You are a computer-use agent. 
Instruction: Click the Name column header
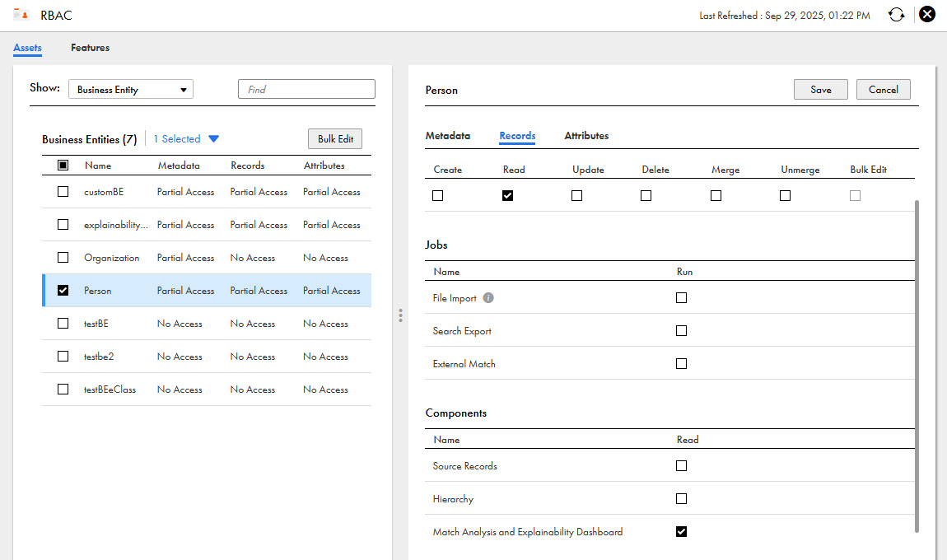click(x=98, y=166)
